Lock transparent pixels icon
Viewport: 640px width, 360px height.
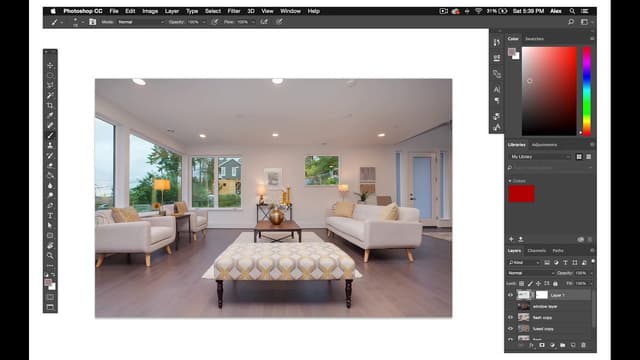[521, 283]
